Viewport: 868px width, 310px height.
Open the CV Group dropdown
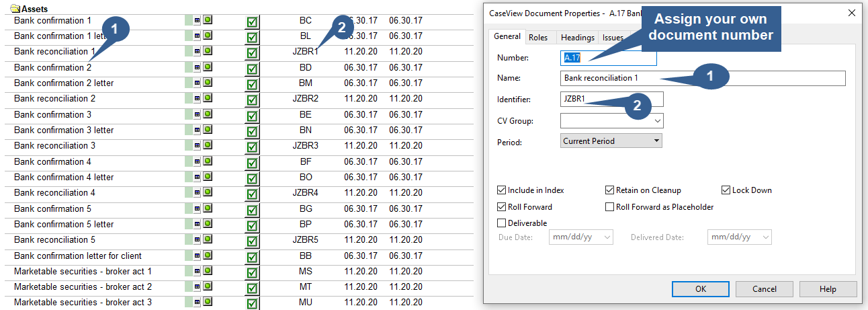pyautogui.click(x=657, y=121)
